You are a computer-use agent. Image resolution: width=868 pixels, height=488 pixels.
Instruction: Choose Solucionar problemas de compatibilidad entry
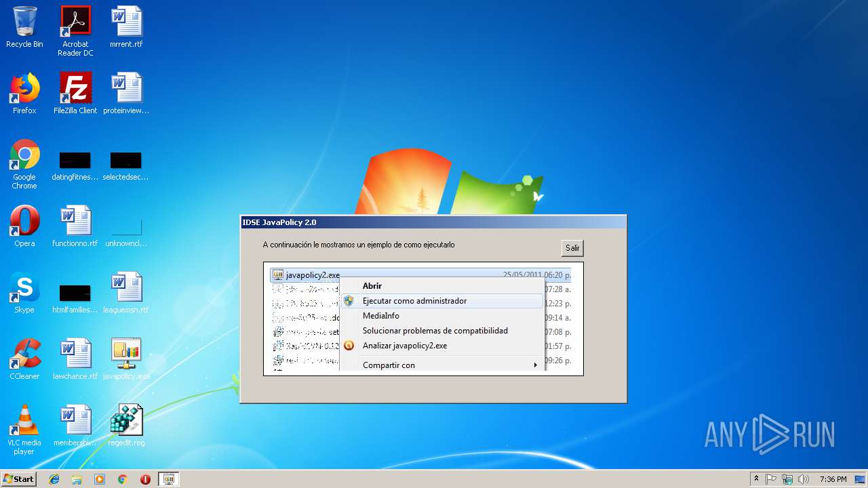tap(435, 331)
